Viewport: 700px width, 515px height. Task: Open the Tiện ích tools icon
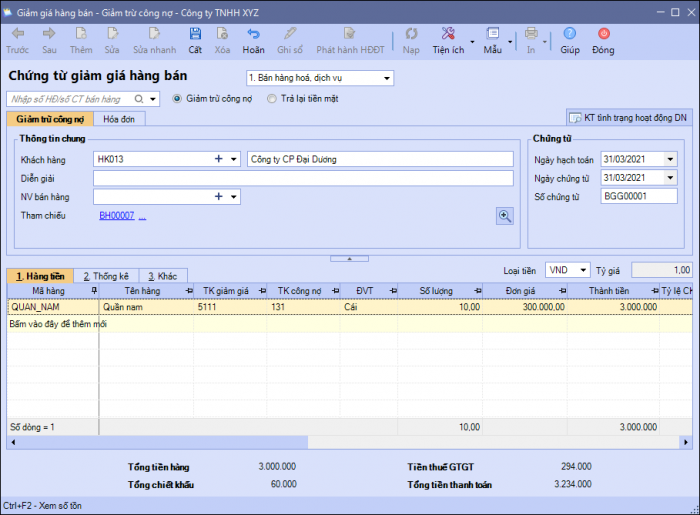point(447,35)
